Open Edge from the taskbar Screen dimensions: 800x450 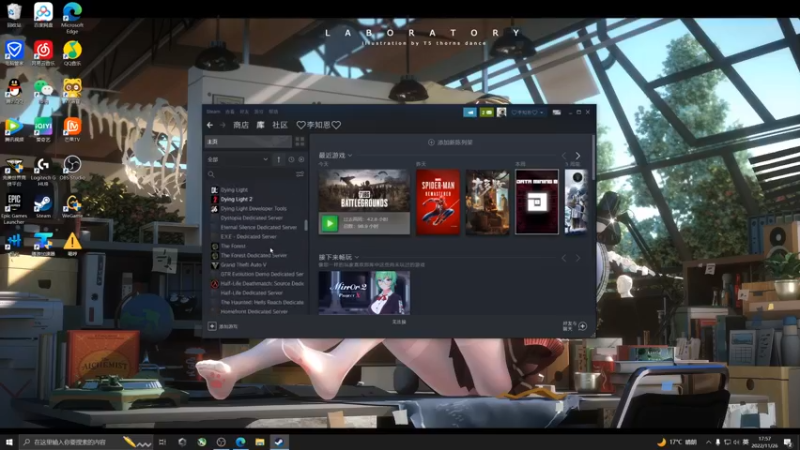coord(240,442)
